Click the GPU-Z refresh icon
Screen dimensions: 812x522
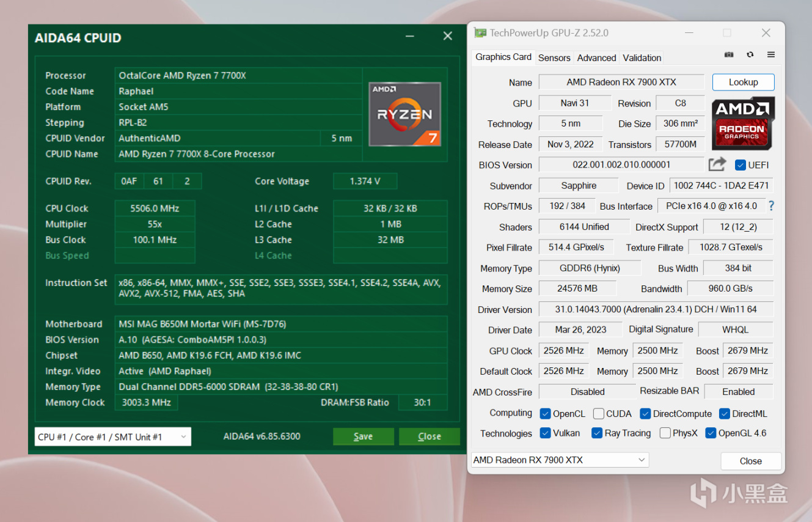(750, 55)
